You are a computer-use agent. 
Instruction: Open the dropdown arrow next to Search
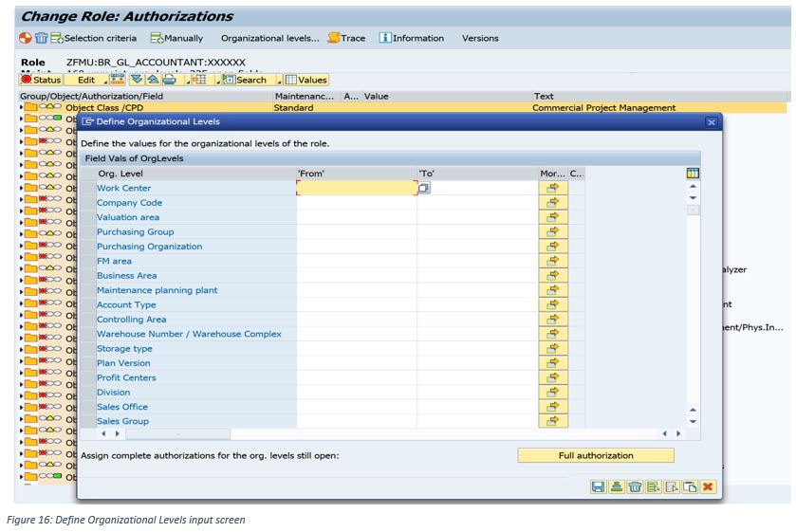(279, 81)
